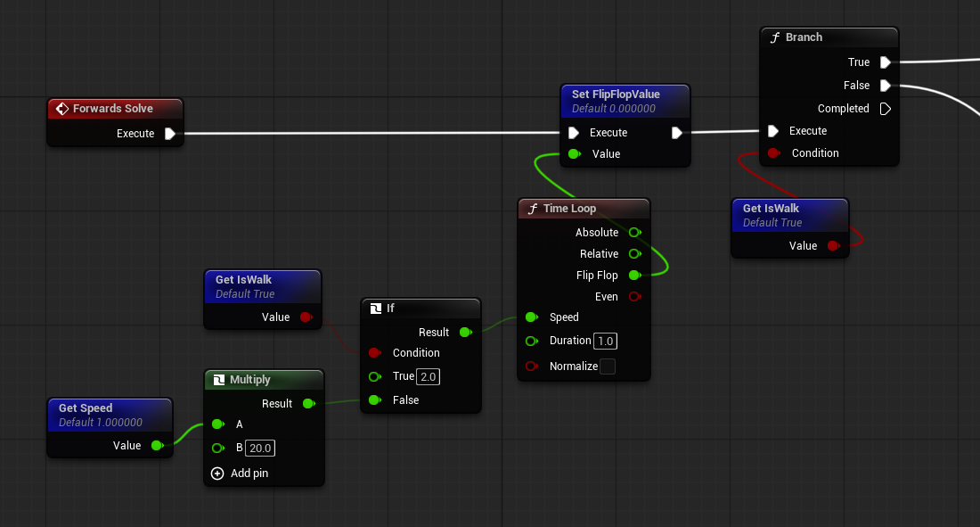
Task: Click the Value pin on the left Get IsWalk node
Action: point(306,317)
